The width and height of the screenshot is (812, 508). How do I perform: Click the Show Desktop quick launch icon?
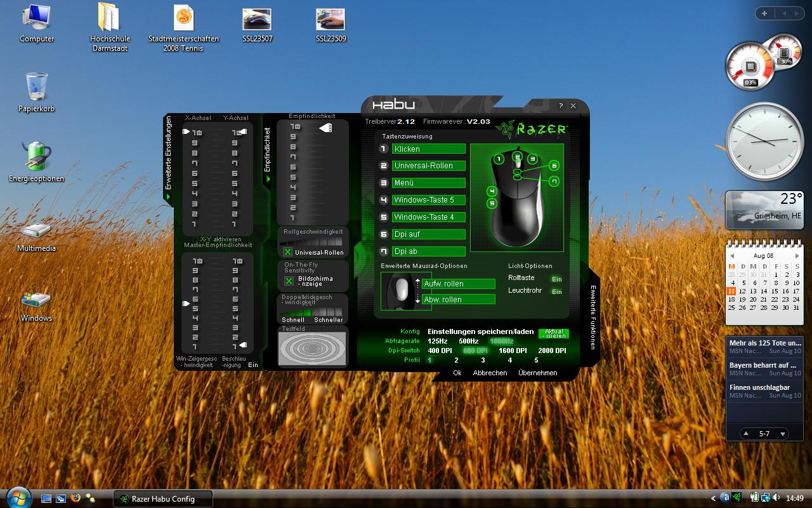point(46,498)
